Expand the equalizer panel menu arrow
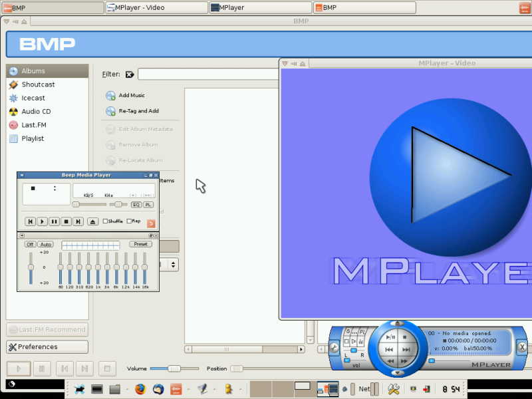 [22, 235]
